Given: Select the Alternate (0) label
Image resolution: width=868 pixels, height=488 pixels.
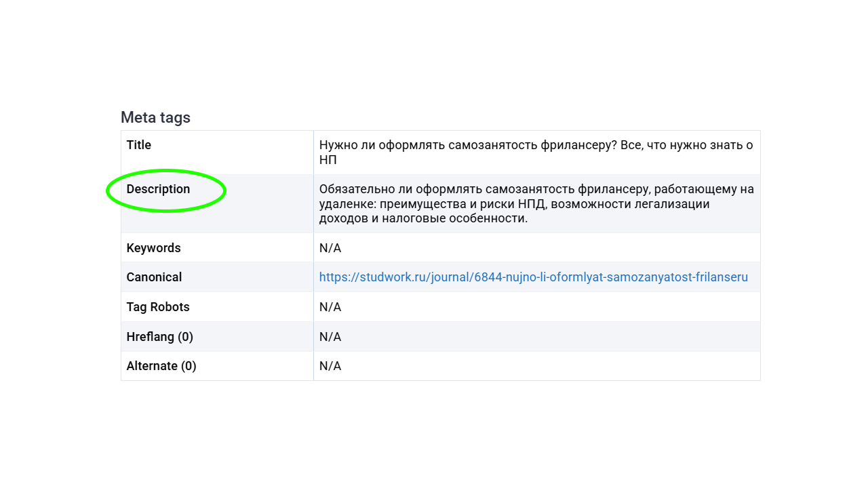Looking at the screenshot, I should coord(161,366).
